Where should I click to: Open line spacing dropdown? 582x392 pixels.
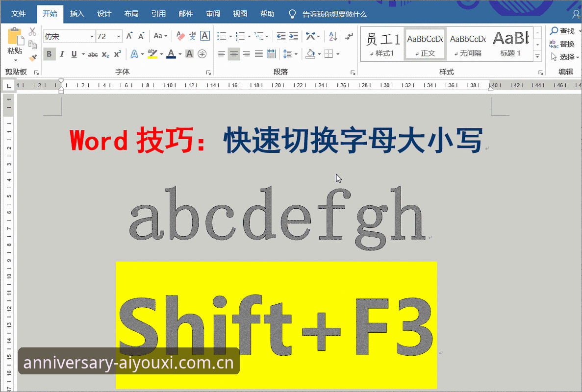pyautogui.click(x=290, y=54)
